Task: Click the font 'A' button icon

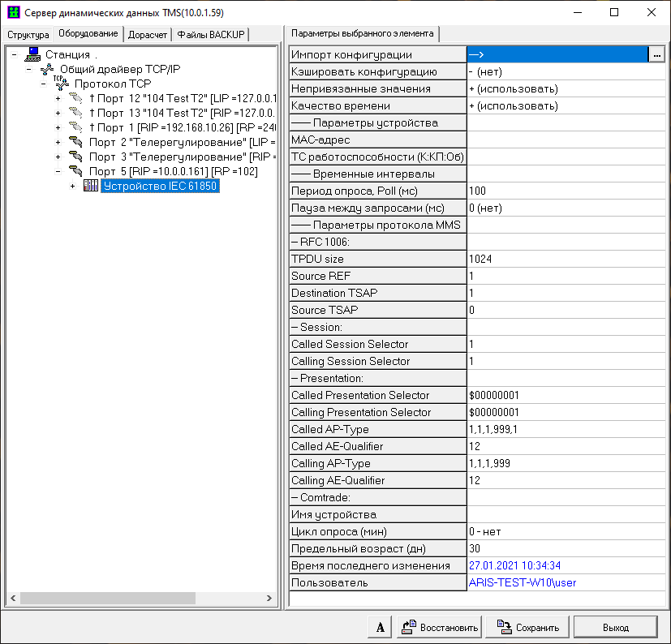Action: point(380,627)
